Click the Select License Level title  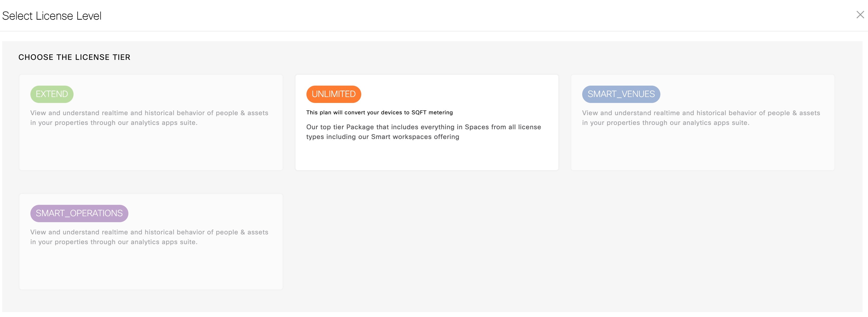(52, 16)
